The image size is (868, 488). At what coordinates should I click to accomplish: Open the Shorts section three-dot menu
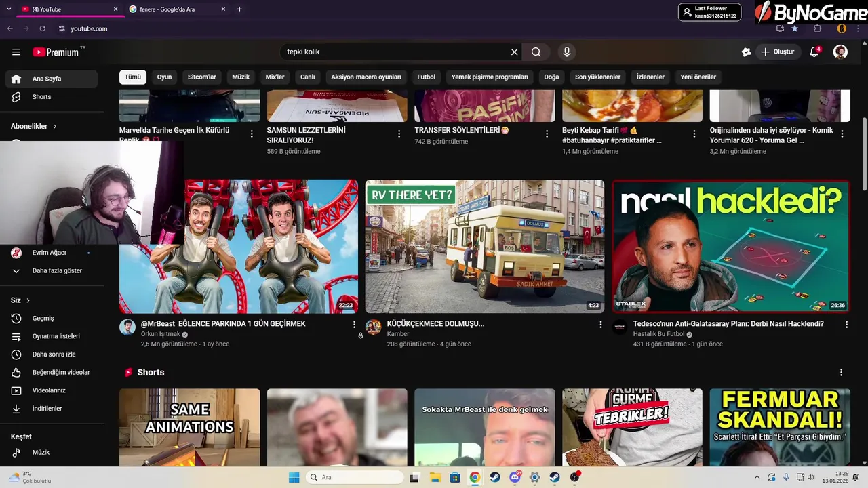(842, 373)
